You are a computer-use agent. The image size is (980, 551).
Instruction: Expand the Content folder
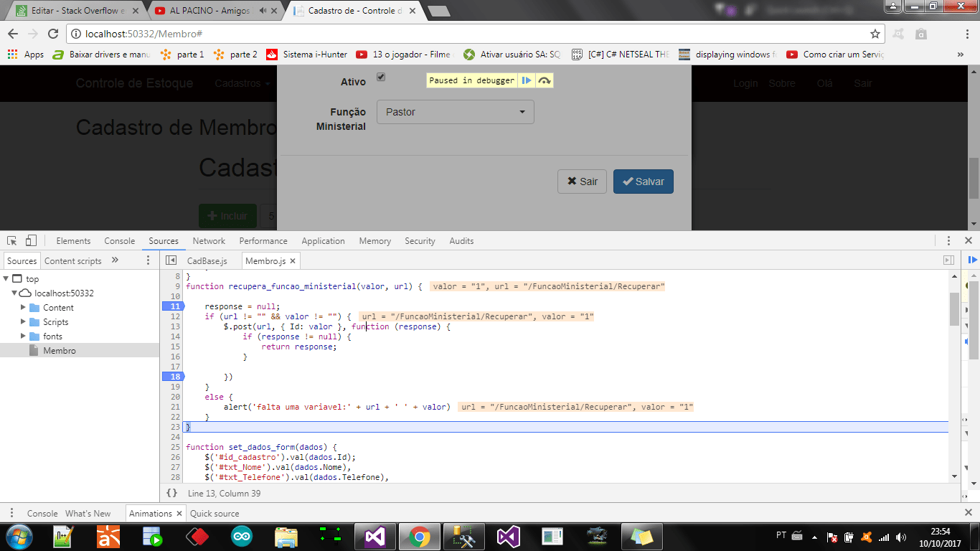tap(23, 307)
